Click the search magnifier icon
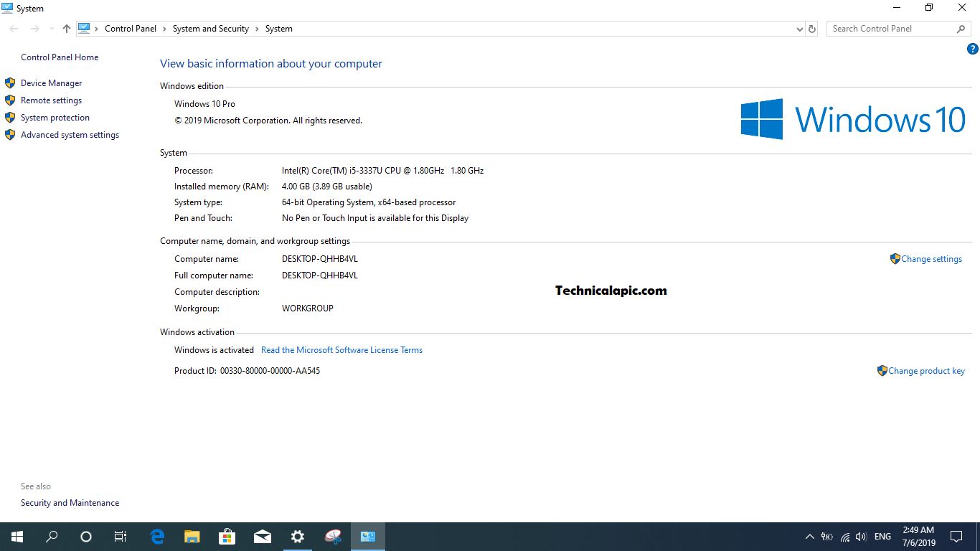This screenshot has width=980, height=551. click(961, 29)
